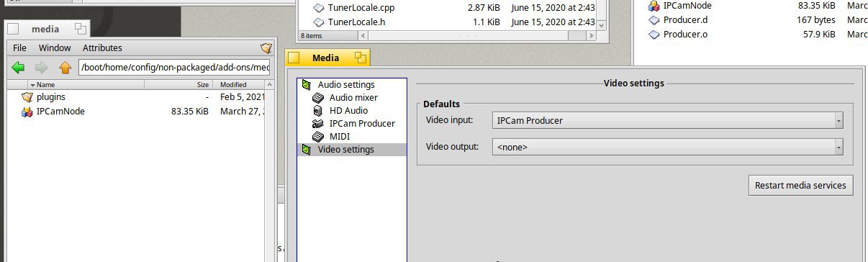This screenshot has height=262, width=868.
Task: Select Audio settings in the list
Action: coord(346,85)
